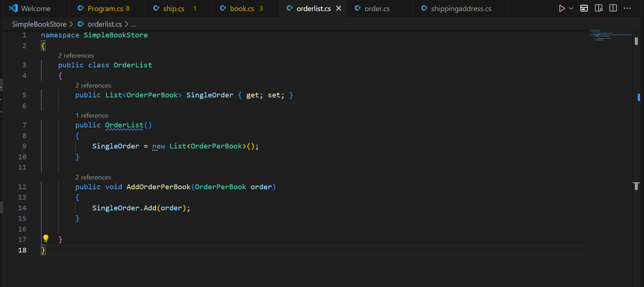The image size is (644, 287).
Task: Close the orderlist.cs tab
Action: (x=338, y=9)
